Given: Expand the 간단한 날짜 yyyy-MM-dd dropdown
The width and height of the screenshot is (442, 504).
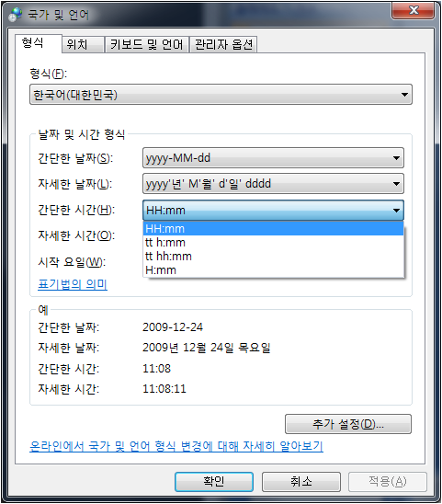Looking at the screenshot, I should [273, 158].
